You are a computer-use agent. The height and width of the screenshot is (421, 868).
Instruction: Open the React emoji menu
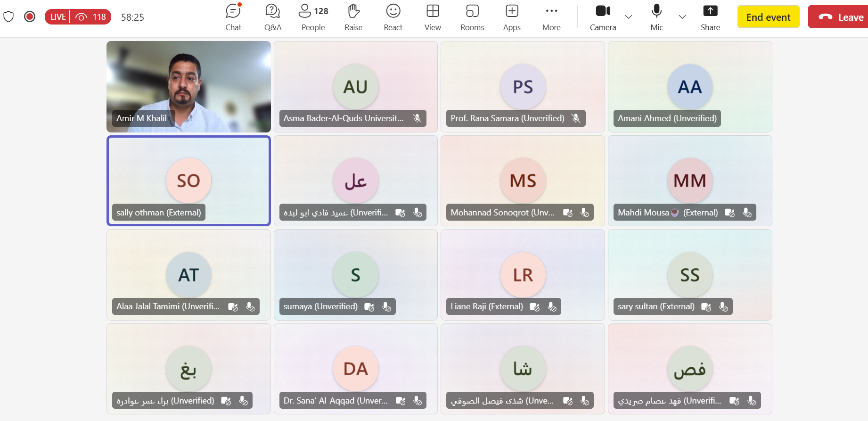(393, 17)
